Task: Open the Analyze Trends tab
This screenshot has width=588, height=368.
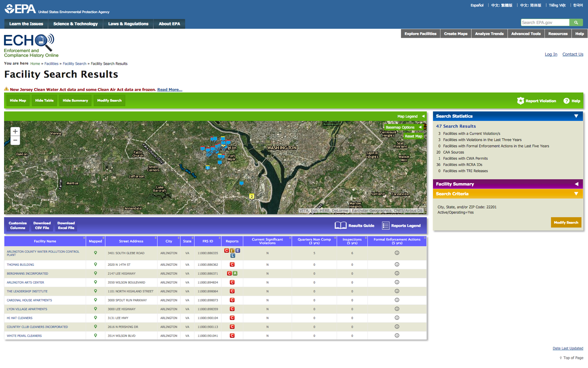Action: [x=489, y=33]
